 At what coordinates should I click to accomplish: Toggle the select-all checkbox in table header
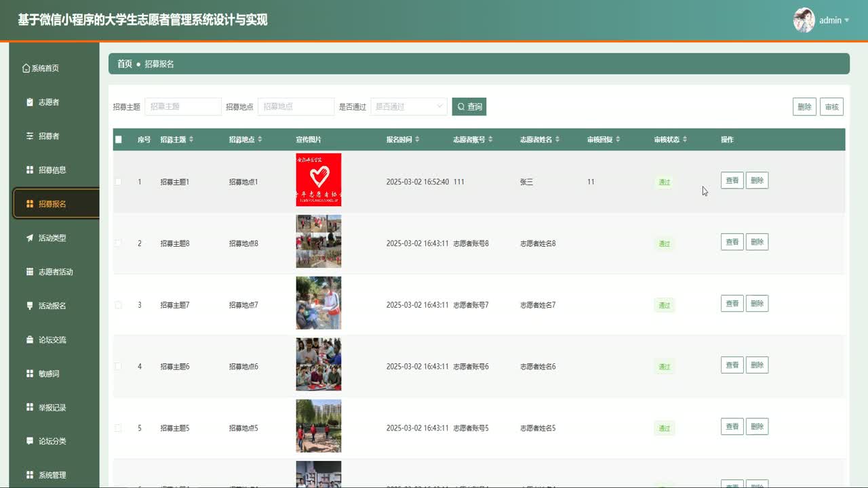tap(119, 140)
